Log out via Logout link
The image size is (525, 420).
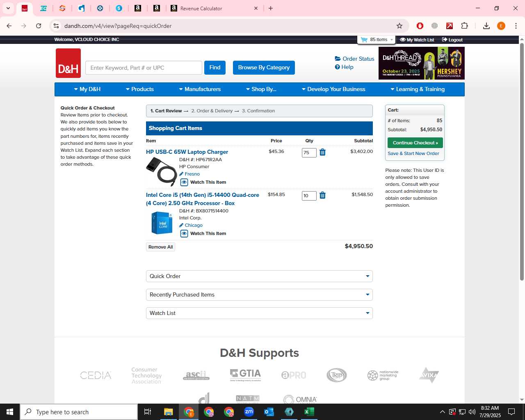(452, 40)
